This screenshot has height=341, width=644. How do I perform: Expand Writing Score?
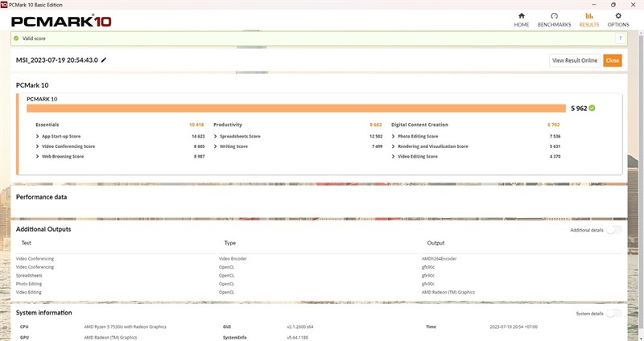click(216, 146)
